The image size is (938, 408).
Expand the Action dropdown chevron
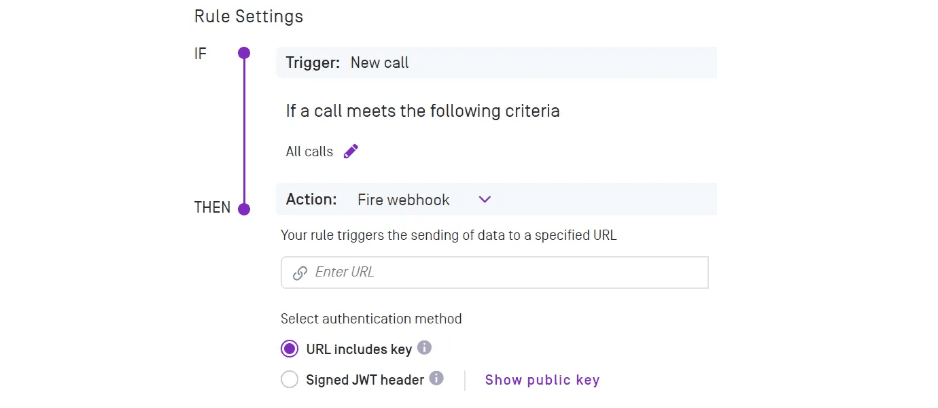pos(484,200)
